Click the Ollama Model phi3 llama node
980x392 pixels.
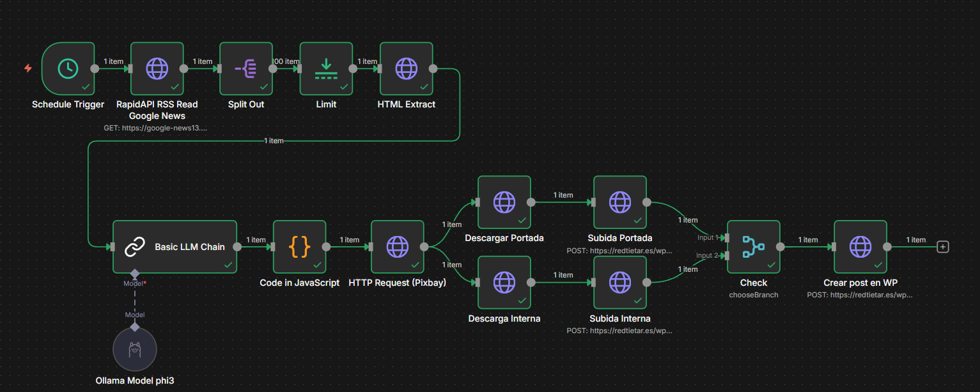(134, 350)
